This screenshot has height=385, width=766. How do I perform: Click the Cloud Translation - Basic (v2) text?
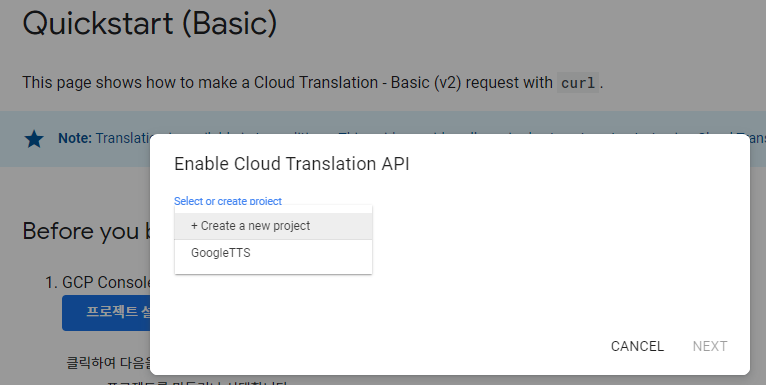tap(357, 83)
